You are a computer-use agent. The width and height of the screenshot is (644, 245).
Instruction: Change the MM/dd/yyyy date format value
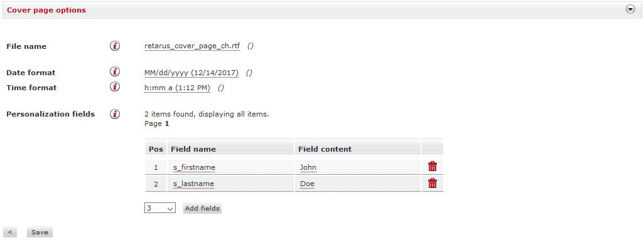pyautogui.click(x=191, y=73)
